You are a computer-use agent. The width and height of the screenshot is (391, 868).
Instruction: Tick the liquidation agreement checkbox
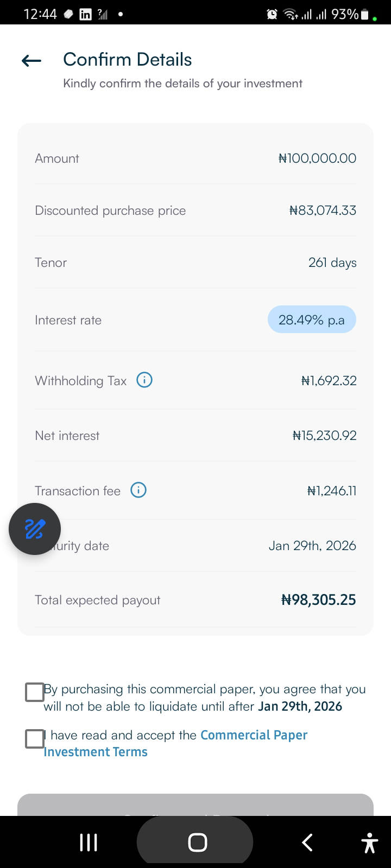(35, 692)
